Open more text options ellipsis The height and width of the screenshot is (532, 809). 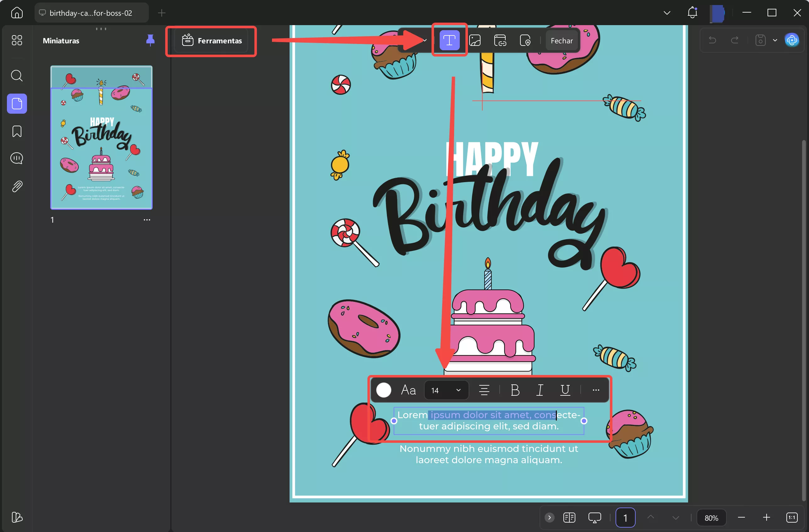click(x=595, y=390)
